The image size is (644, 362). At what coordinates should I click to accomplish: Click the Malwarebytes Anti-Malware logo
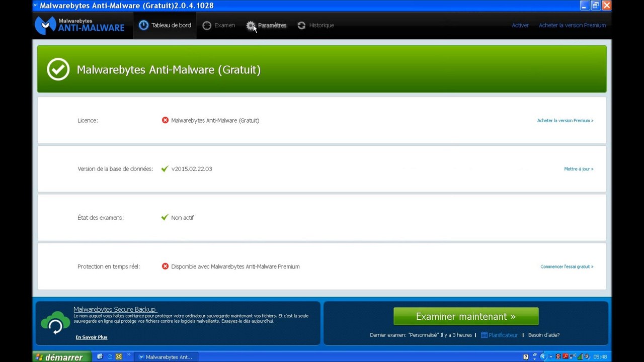tap(79, 25)
